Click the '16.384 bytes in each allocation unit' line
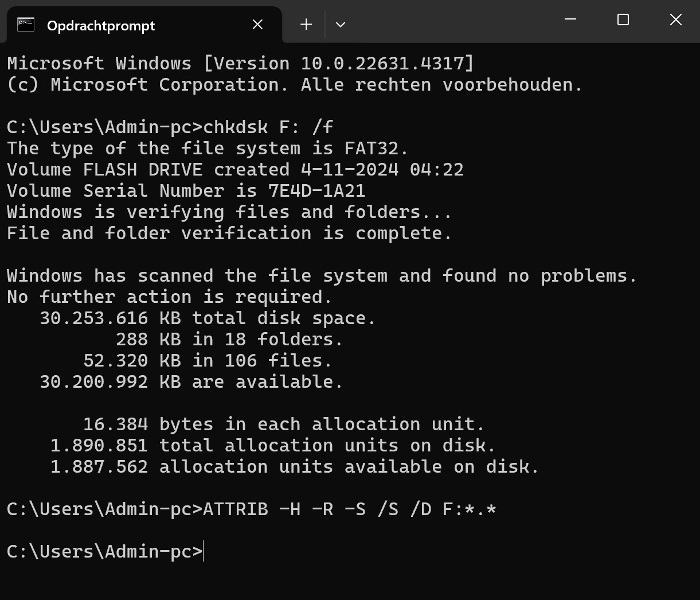The height and width of the screenshot is (600, 700). 284,424
